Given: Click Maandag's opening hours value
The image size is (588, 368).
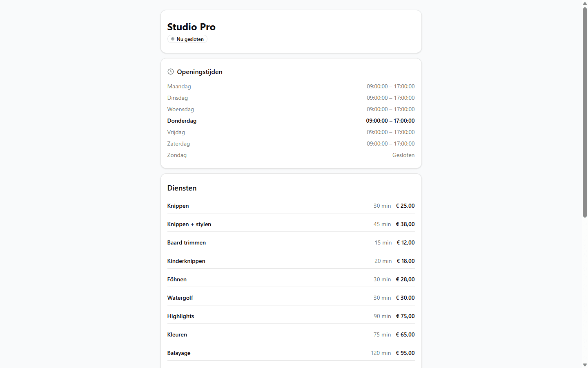Looking at the screenshot, I should pyautogui.click(x=391, y=86).
